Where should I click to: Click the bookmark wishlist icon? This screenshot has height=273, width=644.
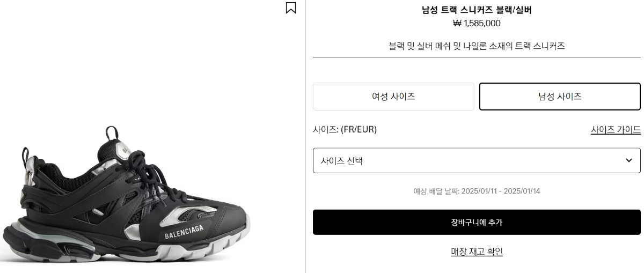point(291,8)
